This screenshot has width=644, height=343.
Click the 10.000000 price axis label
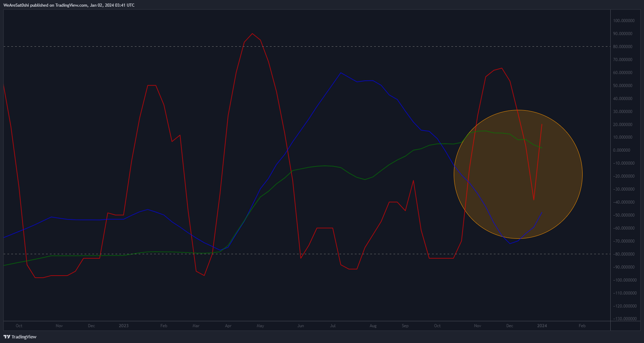623,137
